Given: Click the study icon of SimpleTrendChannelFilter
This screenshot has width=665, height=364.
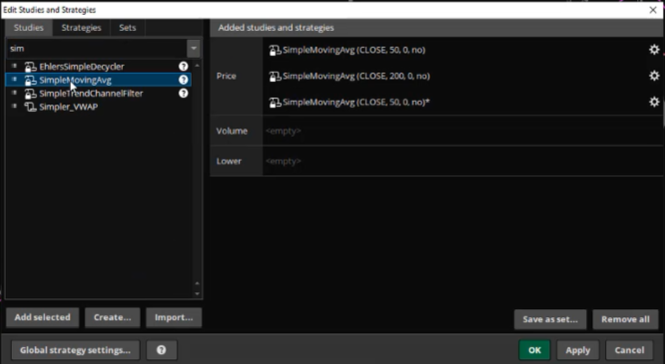Looking at the screenshot, I should pos(30,94).
